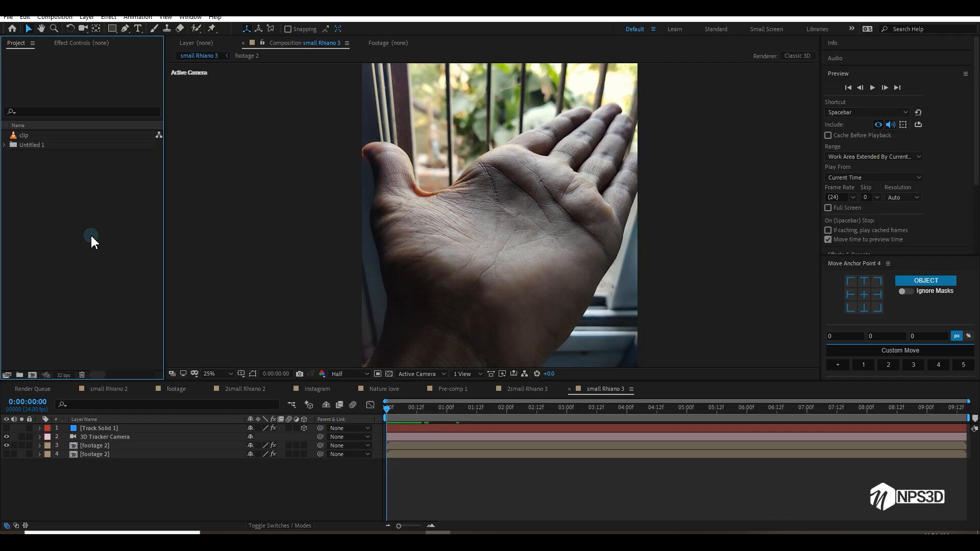This screenshot has width=980, height=551.
Task: Take snapshot with camera icon
Action: point(300,373)
